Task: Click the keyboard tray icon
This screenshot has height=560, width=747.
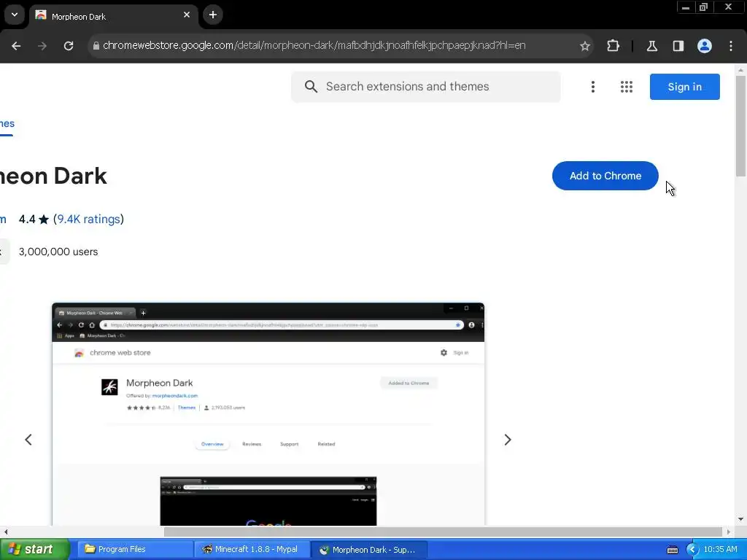Action: coord(672,550)
